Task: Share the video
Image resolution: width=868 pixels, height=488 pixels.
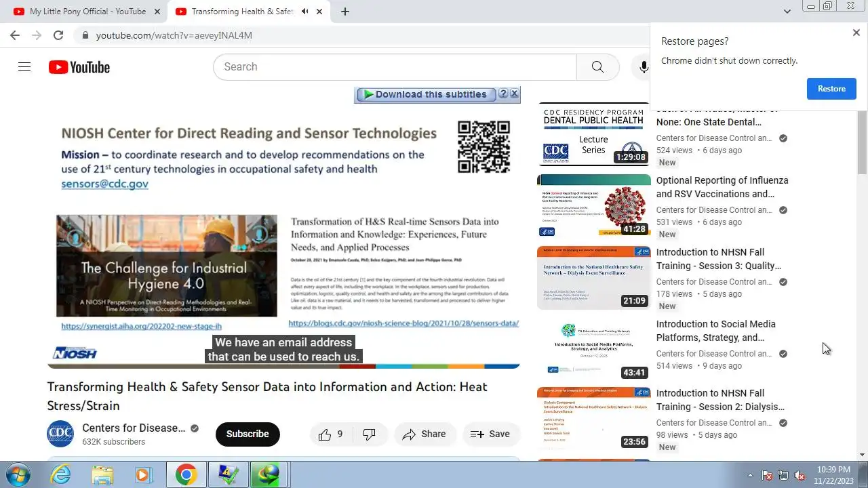Action: [425, 434]
